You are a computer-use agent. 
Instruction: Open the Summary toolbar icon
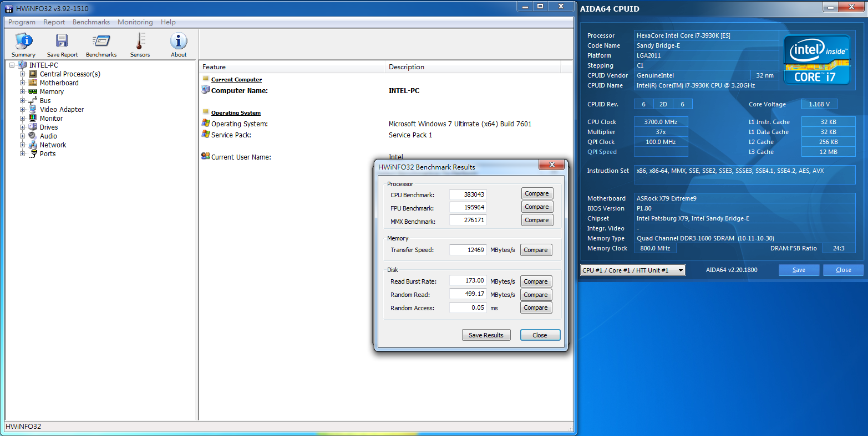[x=23, y=45]
